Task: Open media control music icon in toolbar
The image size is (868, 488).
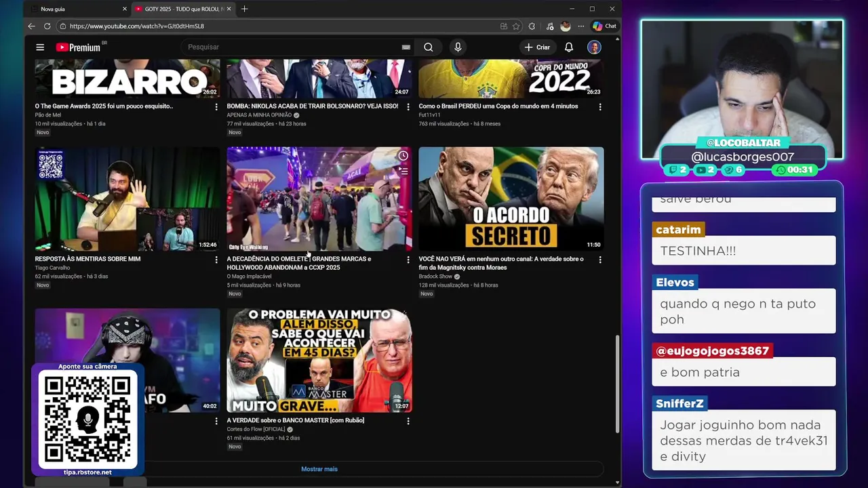Action: coord(549,26)
